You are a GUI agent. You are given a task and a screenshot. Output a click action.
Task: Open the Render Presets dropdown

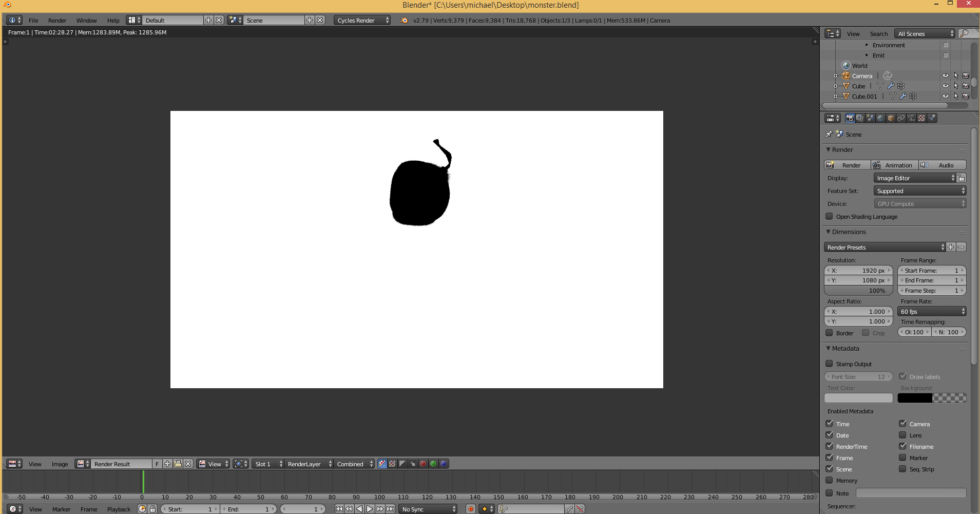(x=885, y=247)
